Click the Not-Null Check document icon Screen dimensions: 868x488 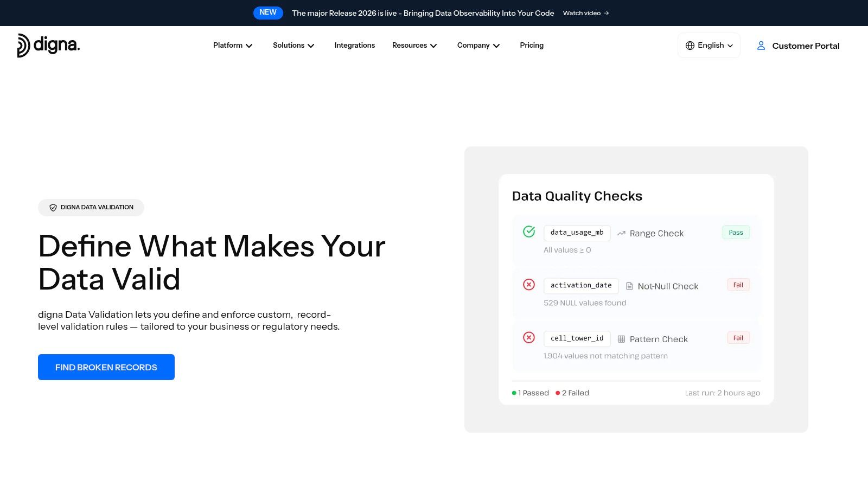click(629, 286)
